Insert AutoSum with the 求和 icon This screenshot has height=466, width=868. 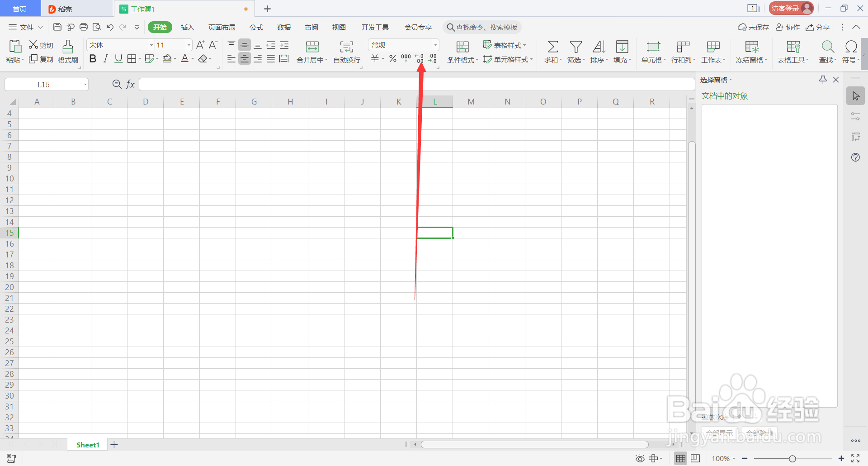(x=552, y=47)
